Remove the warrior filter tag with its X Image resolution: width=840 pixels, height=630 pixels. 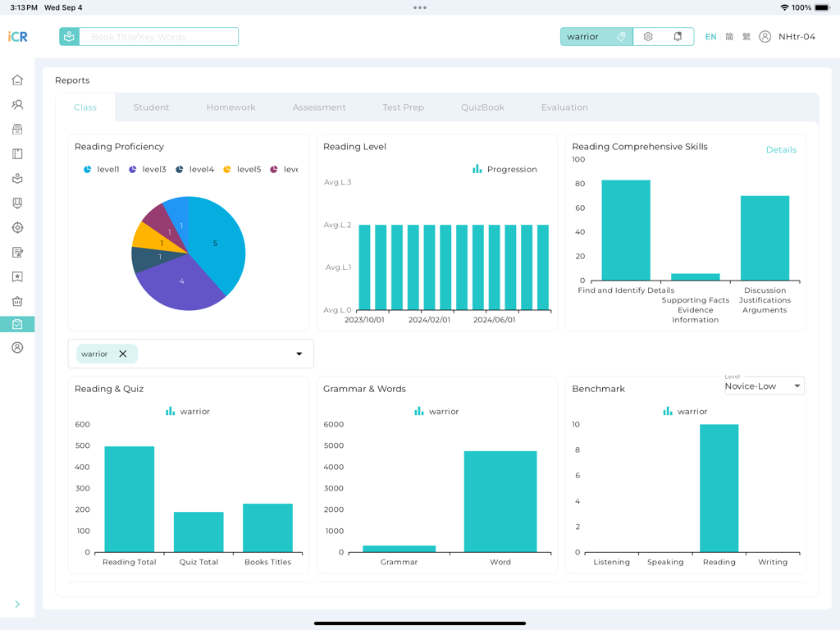[x=123, y=354]
